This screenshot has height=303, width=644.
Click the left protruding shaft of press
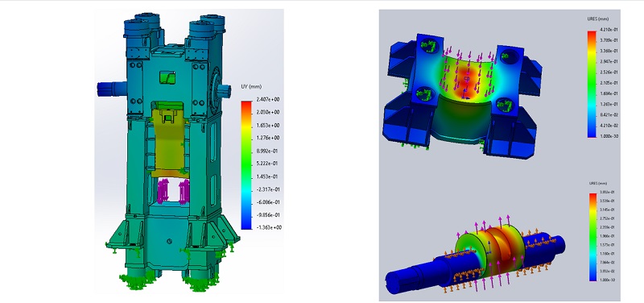pos(109,89)
